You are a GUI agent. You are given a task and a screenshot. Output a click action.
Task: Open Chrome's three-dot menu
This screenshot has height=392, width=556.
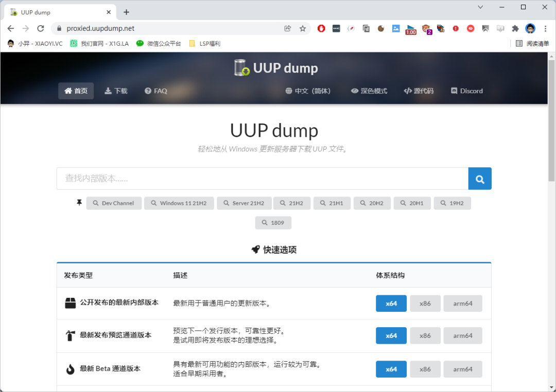(x=545, y=28)
